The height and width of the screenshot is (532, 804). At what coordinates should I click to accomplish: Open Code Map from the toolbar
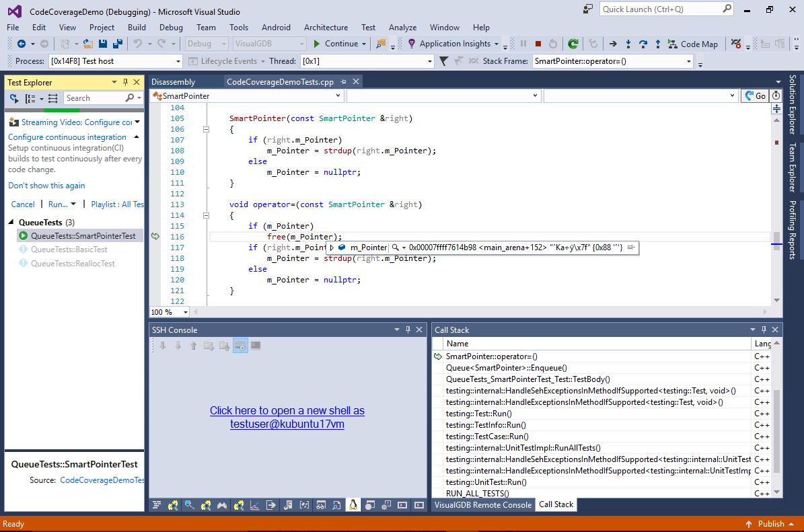click(693, 44)
